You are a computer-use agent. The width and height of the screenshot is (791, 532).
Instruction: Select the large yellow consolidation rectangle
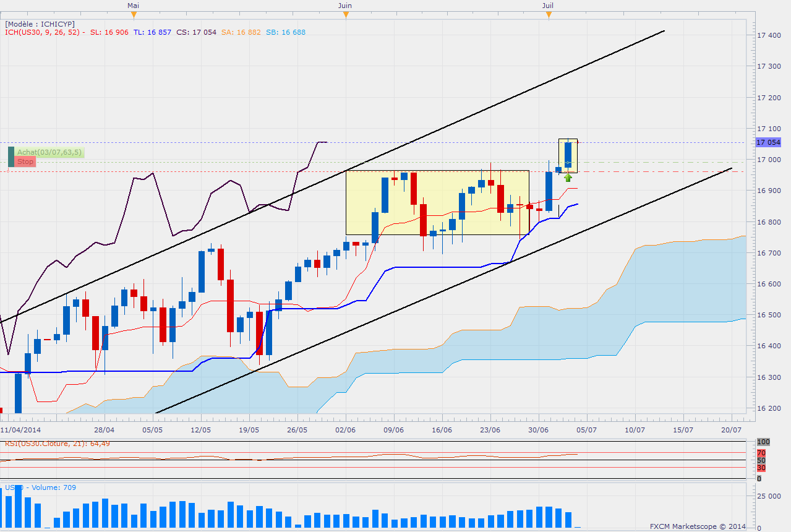click(437, 202)
